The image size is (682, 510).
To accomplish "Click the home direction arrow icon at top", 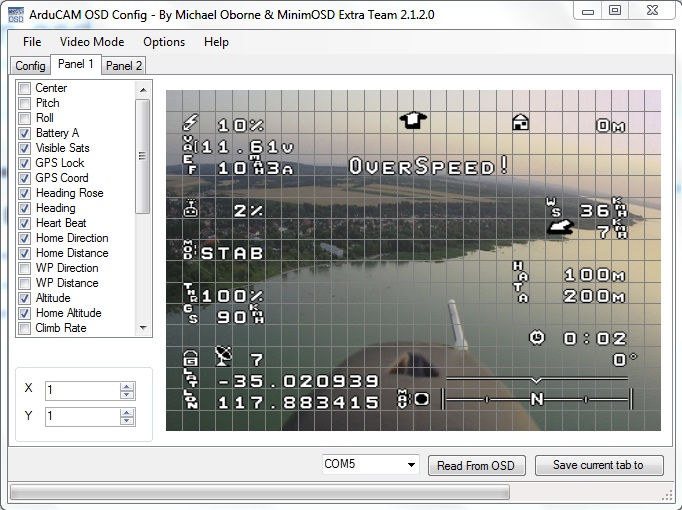I will 413,120.
